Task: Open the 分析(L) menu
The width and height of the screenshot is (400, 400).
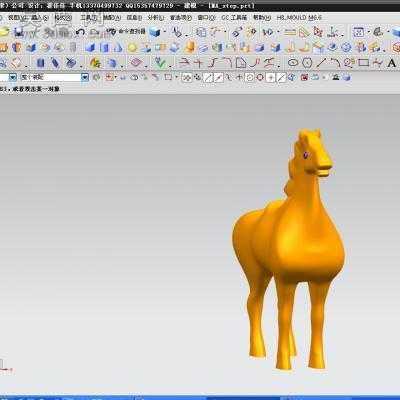Action: pos(156,18)
